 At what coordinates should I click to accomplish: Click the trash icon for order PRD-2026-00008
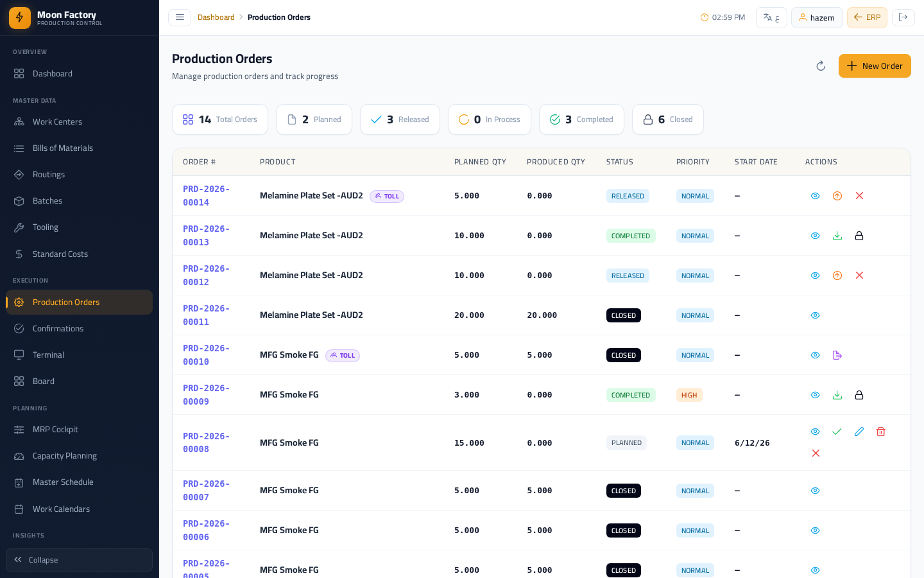coord(881,432)
